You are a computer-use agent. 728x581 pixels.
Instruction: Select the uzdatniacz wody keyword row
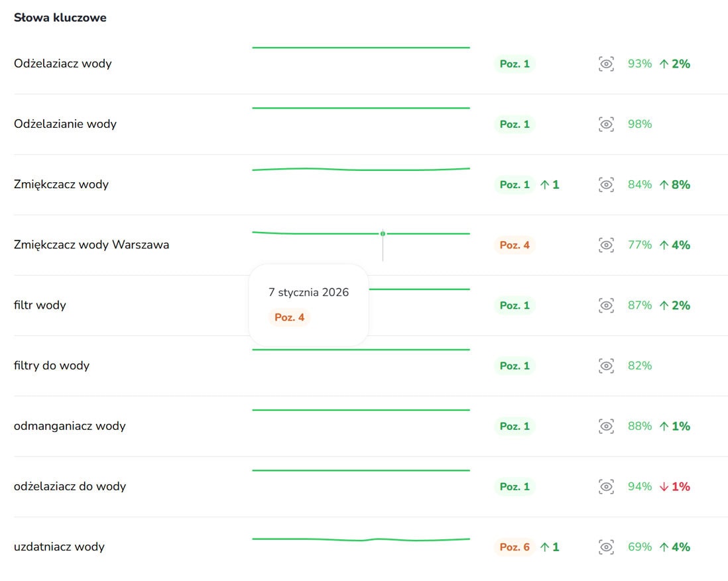click(x=59, y=547)
